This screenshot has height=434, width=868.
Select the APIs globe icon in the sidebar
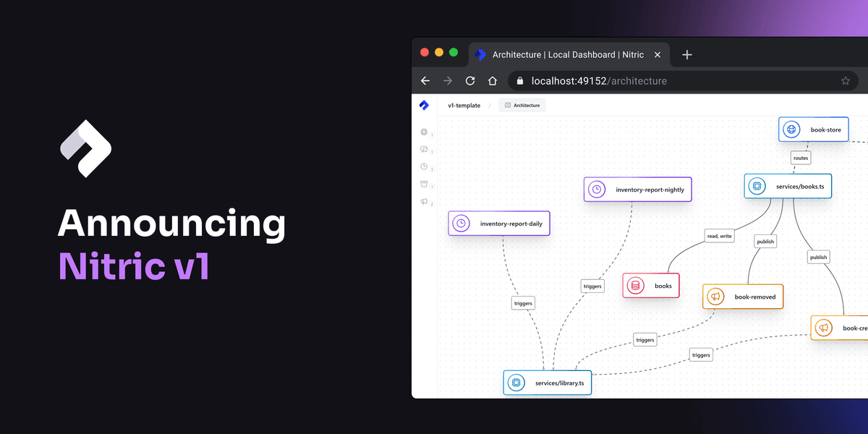click(x=425, y=132)
